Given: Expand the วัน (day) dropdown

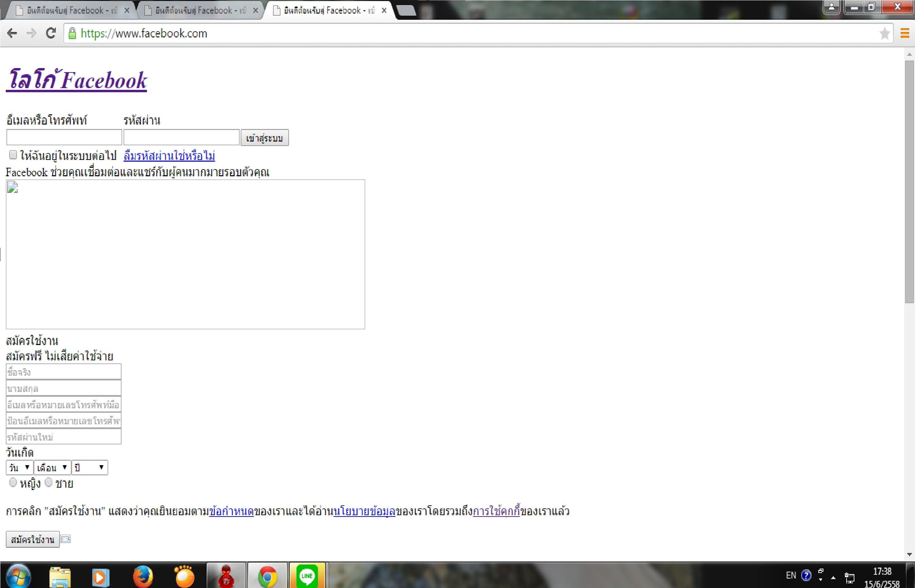Looking at the screenshot, I should click(19, 467).
